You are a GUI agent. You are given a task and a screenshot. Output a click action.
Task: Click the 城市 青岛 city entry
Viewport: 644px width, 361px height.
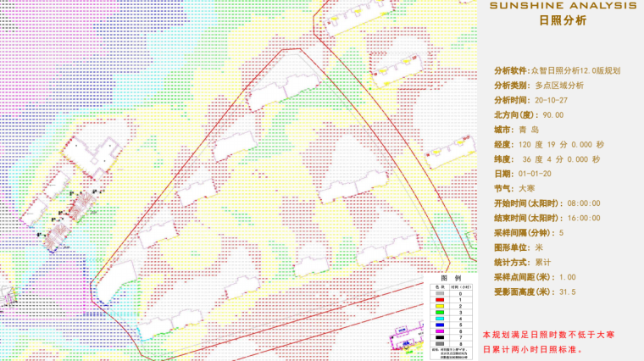pos(517,130)
